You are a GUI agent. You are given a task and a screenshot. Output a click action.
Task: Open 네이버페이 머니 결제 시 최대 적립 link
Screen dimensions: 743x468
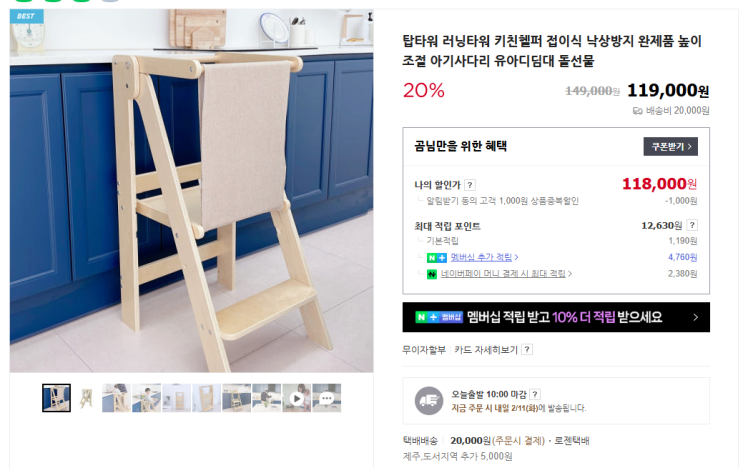pos(506,274)
